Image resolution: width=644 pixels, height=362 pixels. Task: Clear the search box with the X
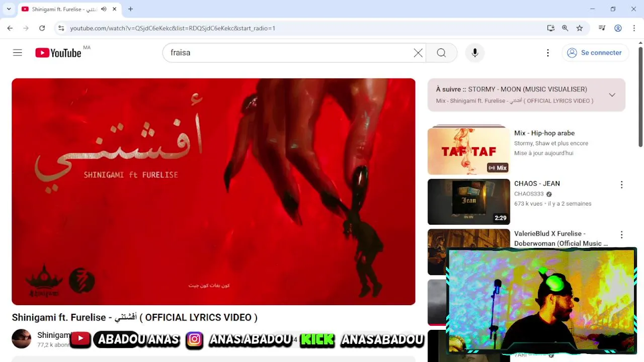click(x=418, y=53)
